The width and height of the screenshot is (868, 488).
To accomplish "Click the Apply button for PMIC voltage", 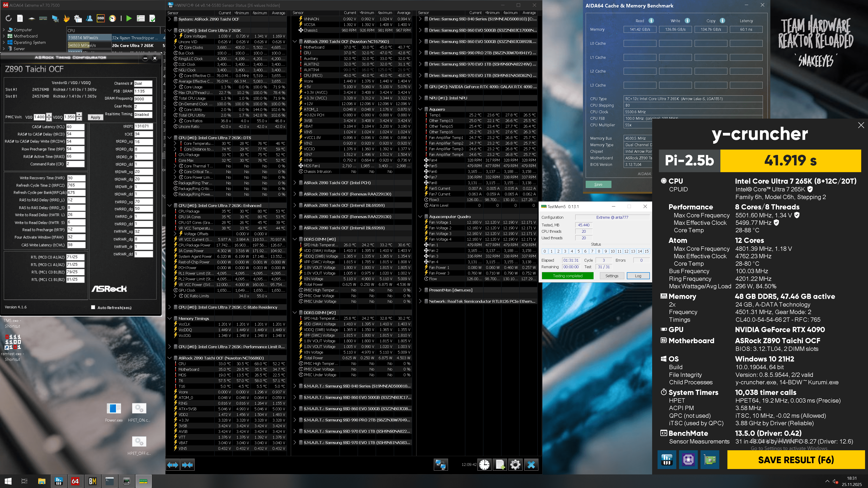I will pos(95,117).
